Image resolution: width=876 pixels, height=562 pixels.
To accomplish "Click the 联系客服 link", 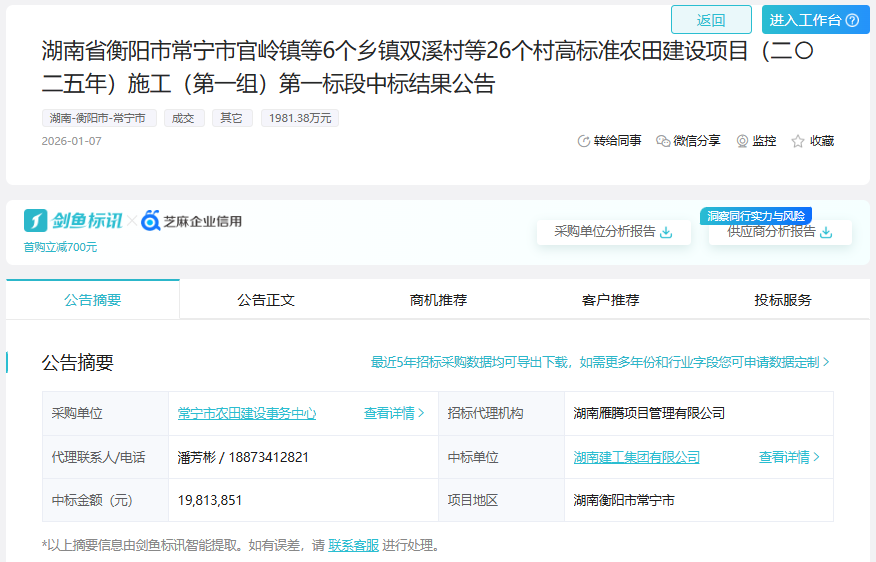I will click(353, 545).
